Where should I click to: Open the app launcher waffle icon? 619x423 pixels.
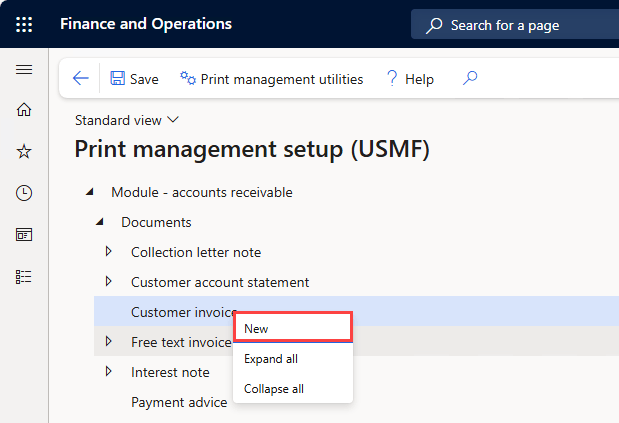(24, 24)
